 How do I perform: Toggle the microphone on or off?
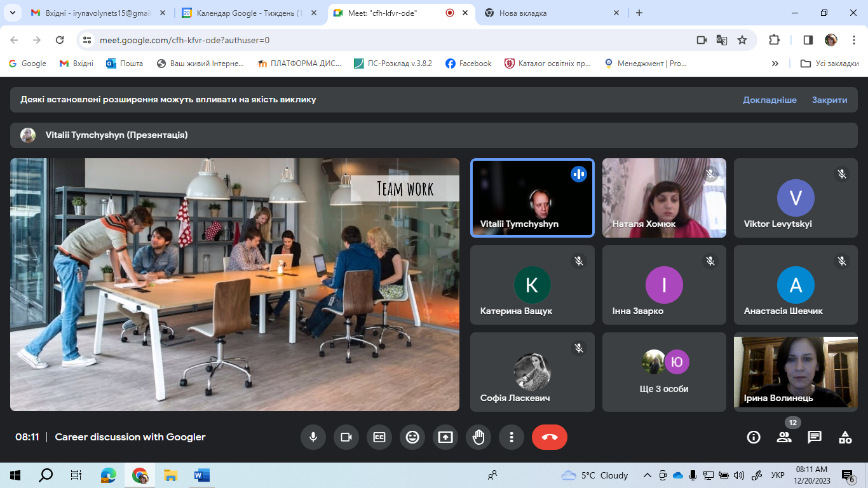pos(313,437)
